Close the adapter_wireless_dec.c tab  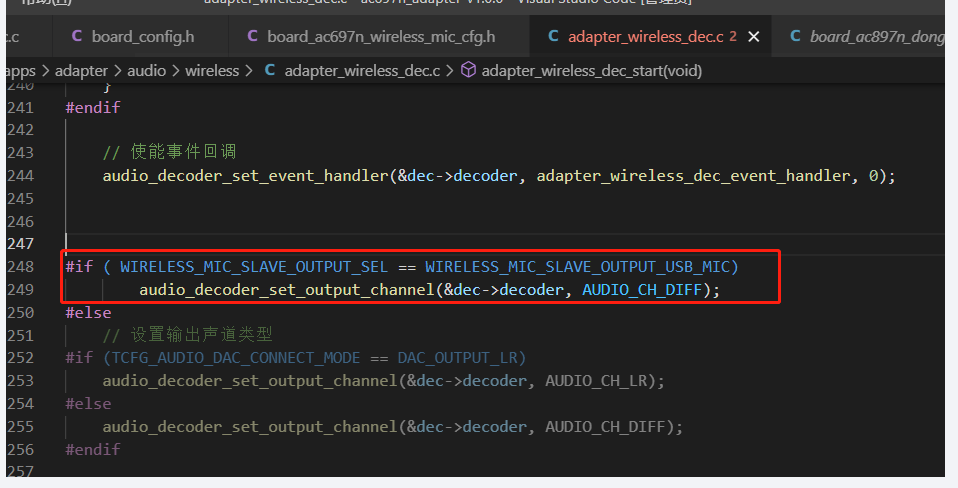754,37
